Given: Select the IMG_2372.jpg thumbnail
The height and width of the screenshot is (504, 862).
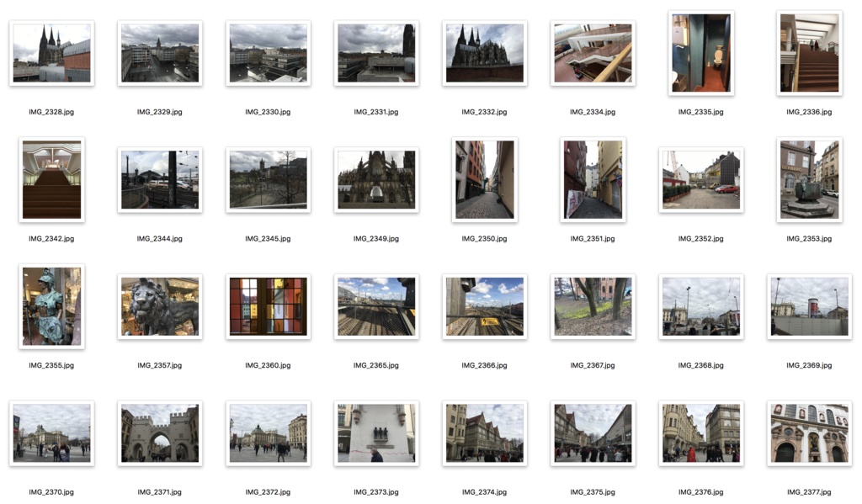Looking at the screenshot, I should pyautogui.click(x=269, y=433).
